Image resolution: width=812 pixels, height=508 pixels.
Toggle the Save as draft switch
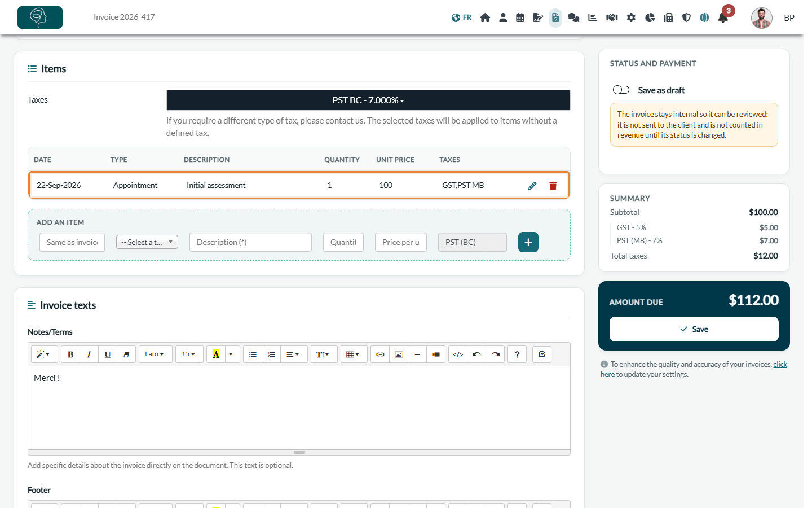[x=621, y=90]
